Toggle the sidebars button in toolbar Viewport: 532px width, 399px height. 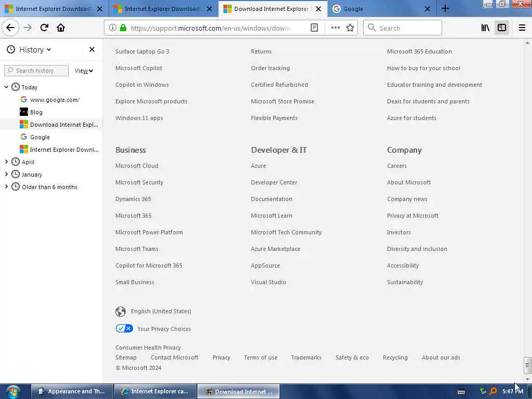coord(502,28)
